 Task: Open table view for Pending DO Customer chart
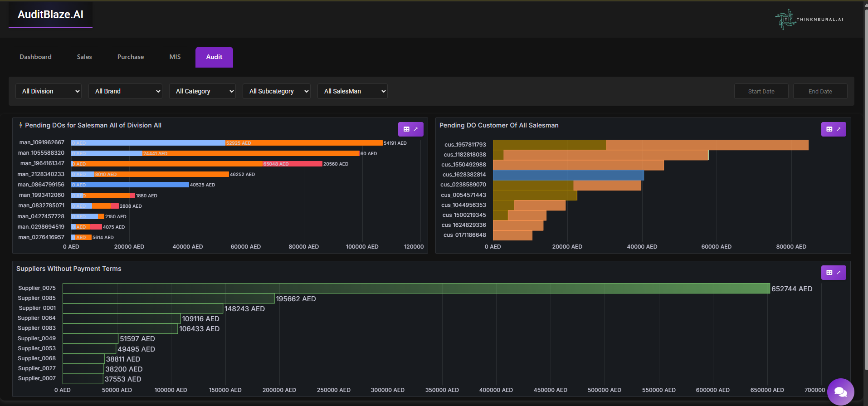(833, 129)
